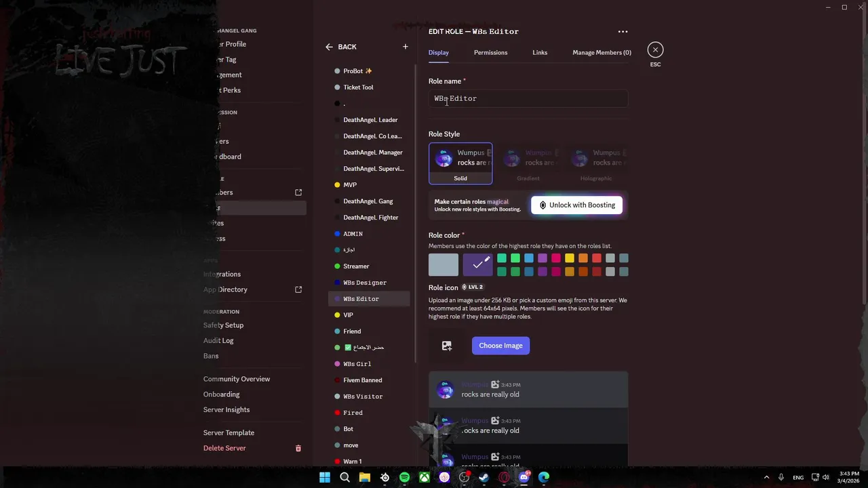868x488 pixels.
Task: Open App Directory external link icon
Action: click(x=298, y=289)
